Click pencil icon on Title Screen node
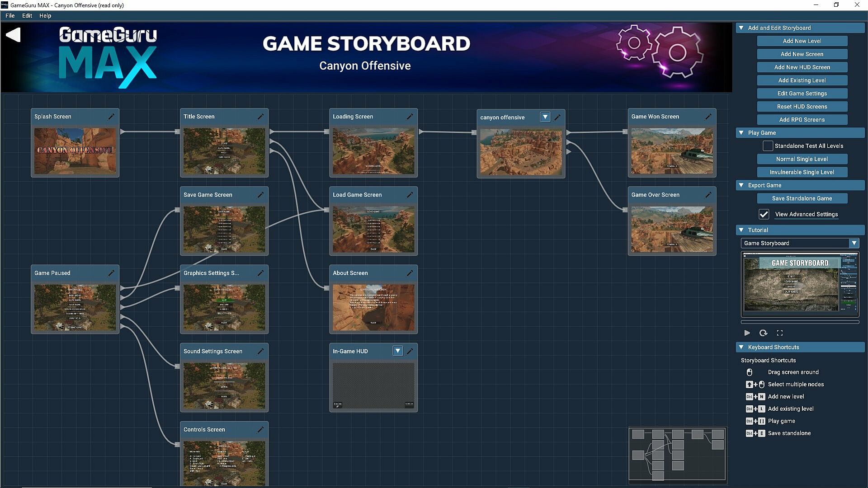This screenshot has height=488, width=868. pos(260,117)
